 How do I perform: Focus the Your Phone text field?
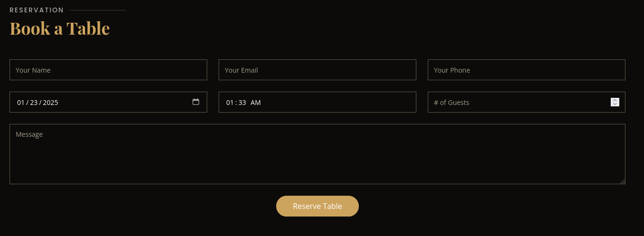pyautogui.click(x=527, y=70)
